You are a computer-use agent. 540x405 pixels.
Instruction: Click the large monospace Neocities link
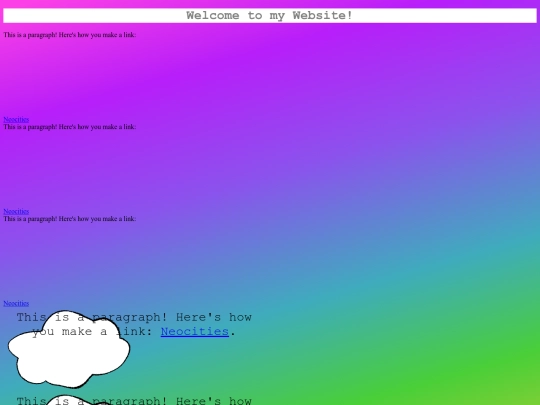(x=195, y=331)
